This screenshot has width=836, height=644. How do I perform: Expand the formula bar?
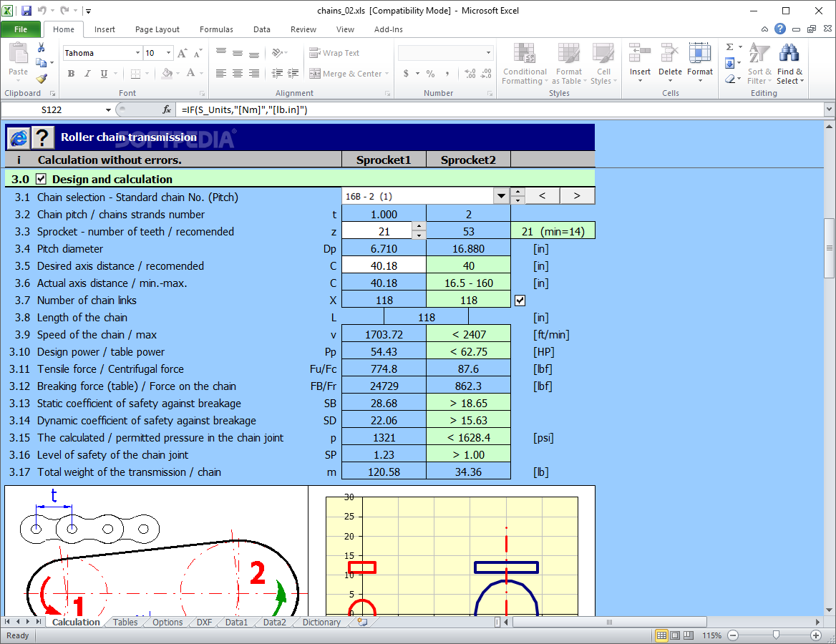point(829,109)
